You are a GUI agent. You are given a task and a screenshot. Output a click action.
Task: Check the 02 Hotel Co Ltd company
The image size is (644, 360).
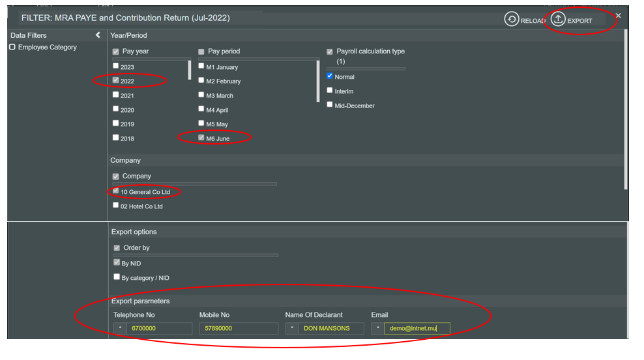(x=116, y=206)
